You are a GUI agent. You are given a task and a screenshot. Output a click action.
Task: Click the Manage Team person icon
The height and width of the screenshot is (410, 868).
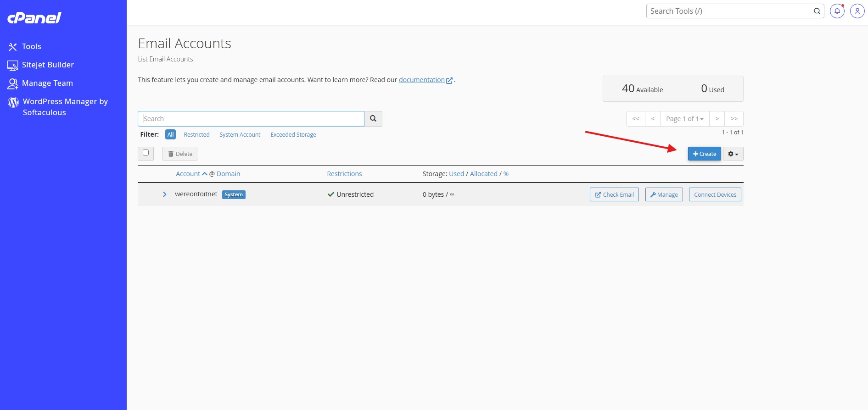click(x=13, y=84)
